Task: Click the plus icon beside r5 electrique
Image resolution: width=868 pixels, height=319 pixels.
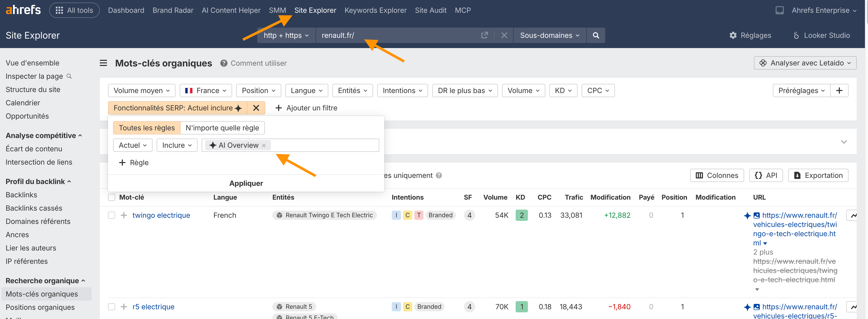Action: (x=124, y=307)
